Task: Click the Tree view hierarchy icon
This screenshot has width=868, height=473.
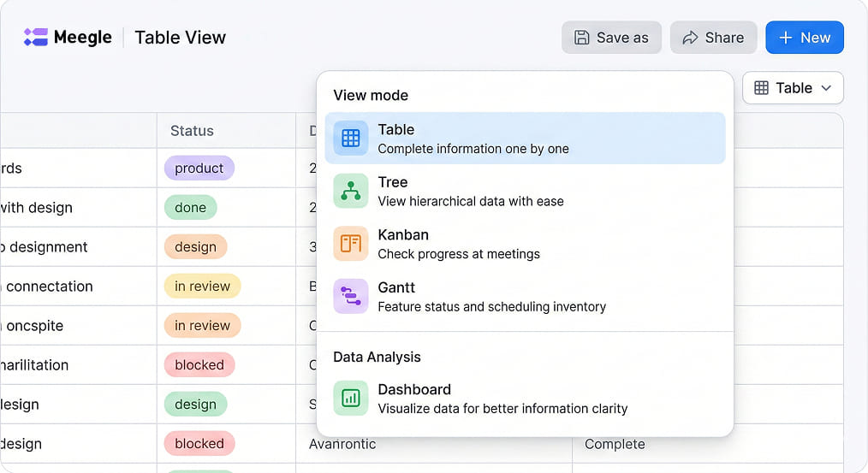Action: coord(350,191)
